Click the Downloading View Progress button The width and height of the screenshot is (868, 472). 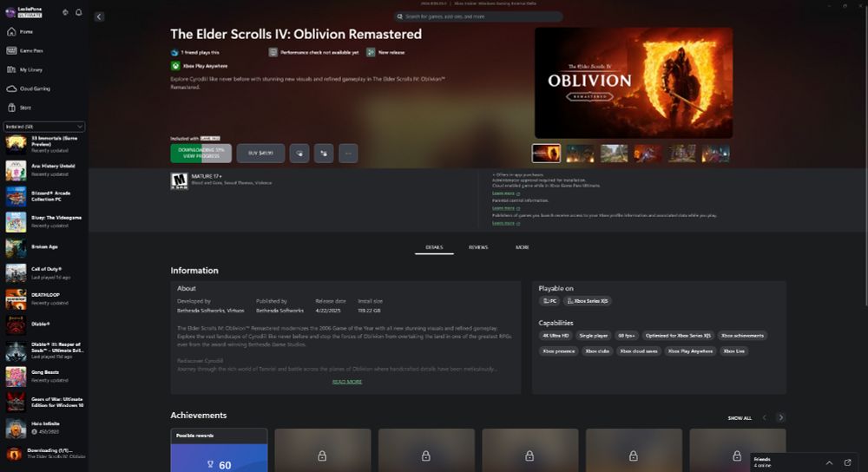(201, 154)
